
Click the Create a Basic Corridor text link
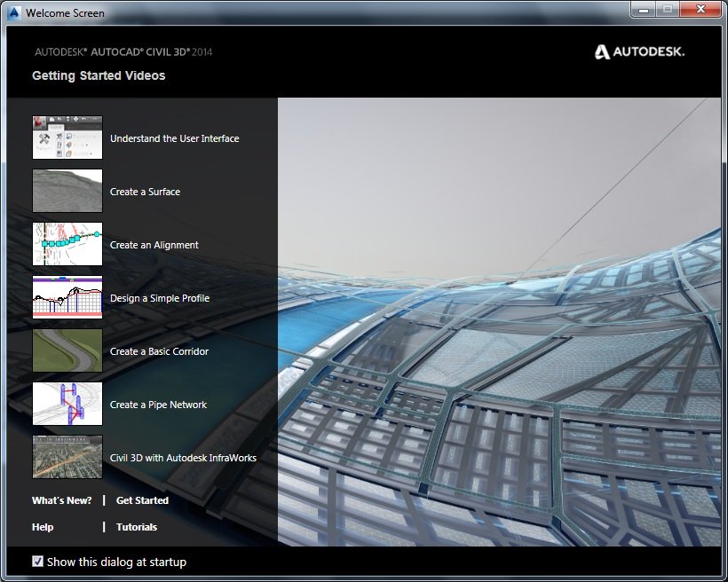159,351
